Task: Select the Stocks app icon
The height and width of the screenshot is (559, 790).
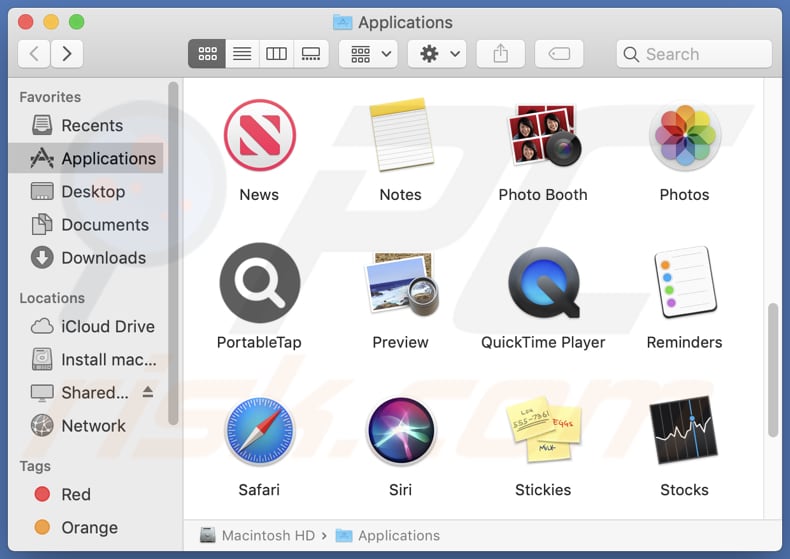Action: coord(684,430)
